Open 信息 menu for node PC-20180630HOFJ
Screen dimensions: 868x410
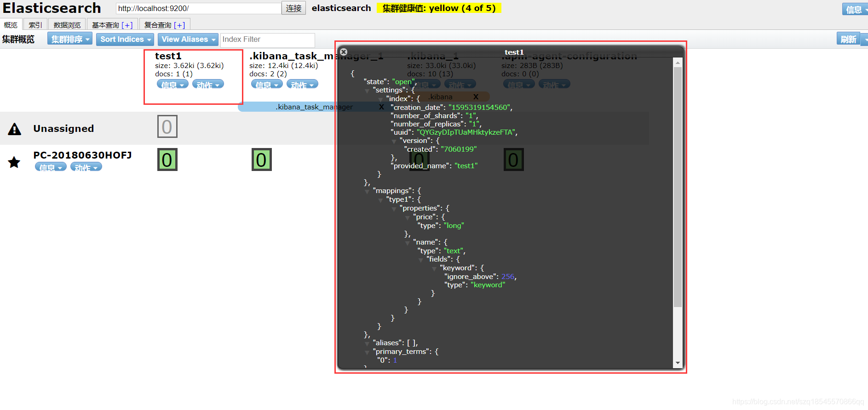[x=51, y=167]
